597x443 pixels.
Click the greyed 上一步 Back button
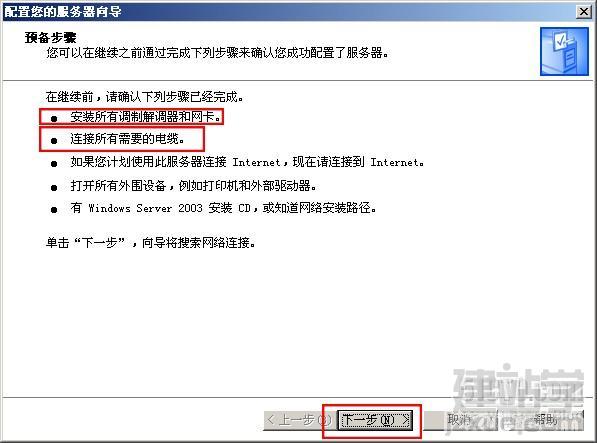[300, 420]
